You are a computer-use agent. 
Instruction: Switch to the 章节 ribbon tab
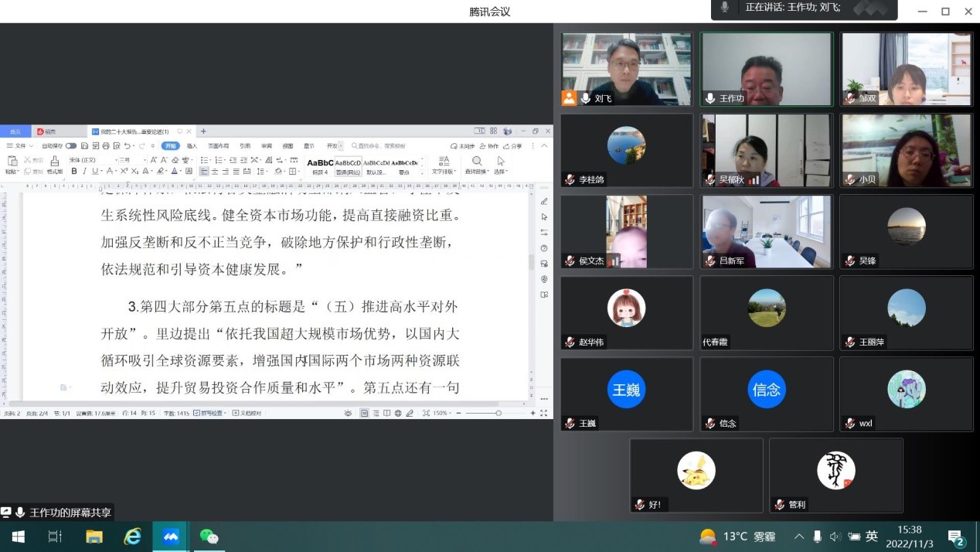point(309,146)
